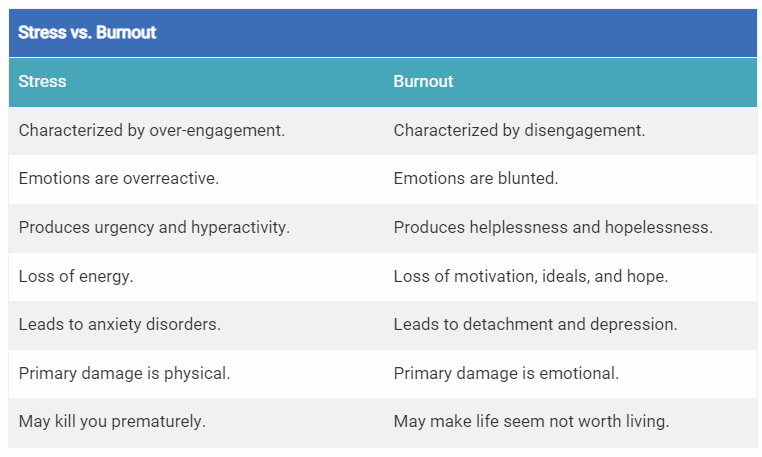Select 'Produces urgency and hyperactivity.' cell
This screenshot has height=457, width=762.
coord(154,227)
